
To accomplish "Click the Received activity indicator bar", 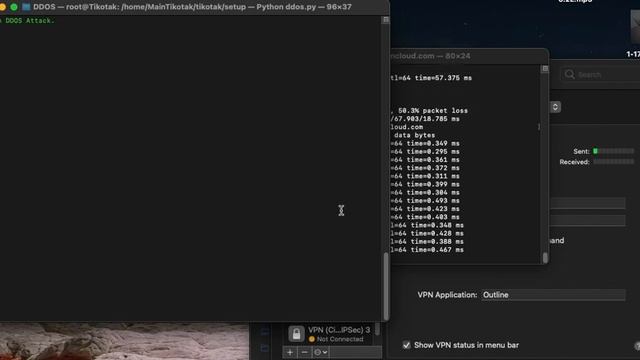I will tap(613, 162).
